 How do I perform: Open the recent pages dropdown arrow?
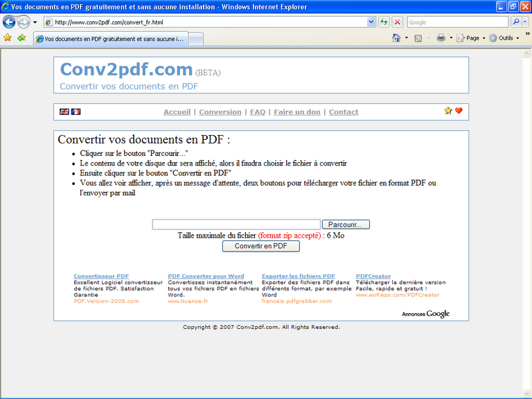point(35,22)
